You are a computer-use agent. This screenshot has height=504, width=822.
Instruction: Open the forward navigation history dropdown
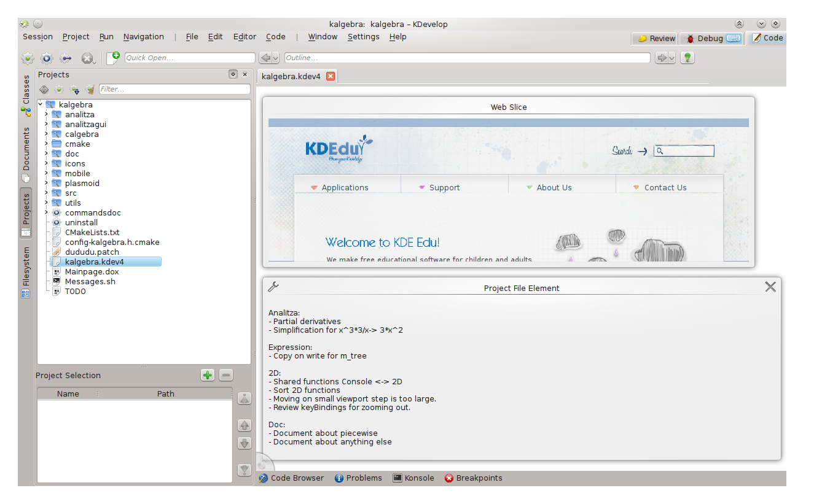tap(671, 58)
